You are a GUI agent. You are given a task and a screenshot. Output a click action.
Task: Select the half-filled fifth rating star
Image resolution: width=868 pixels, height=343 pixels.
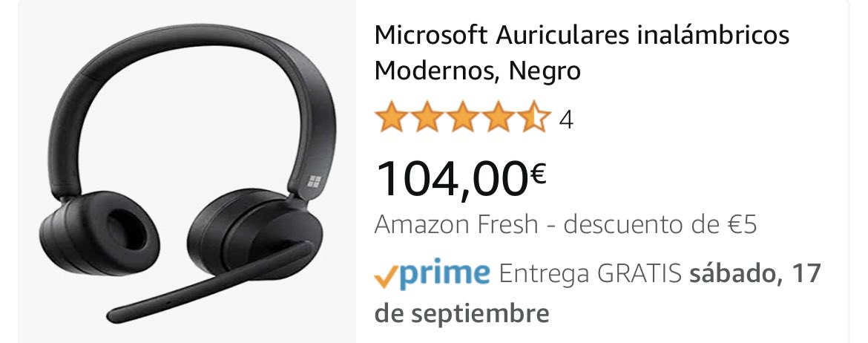pyautogui.click(x=533, y=117)
